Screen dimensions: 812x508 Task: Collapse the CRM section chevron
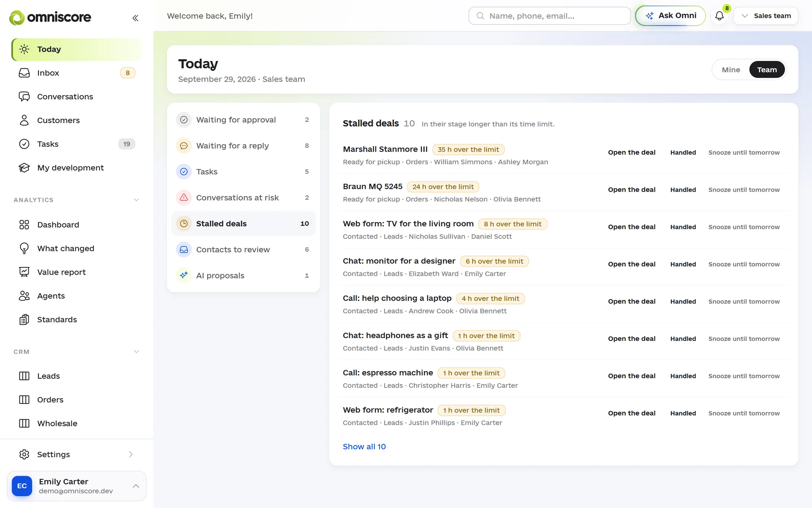coord(136,352)
